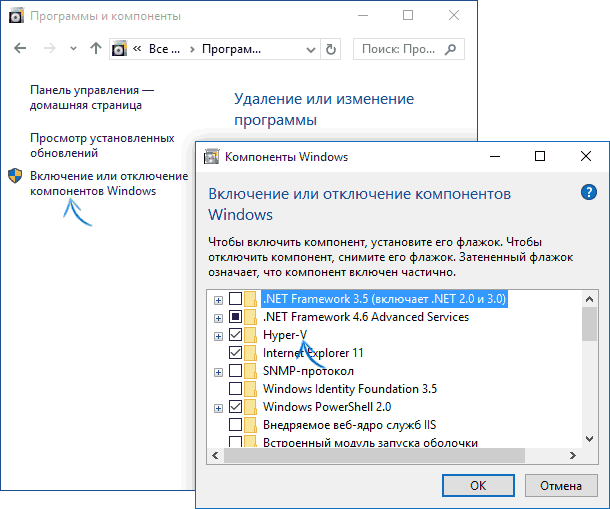Enable the .NET Framework 3.5 checkbox

point(235,298)
